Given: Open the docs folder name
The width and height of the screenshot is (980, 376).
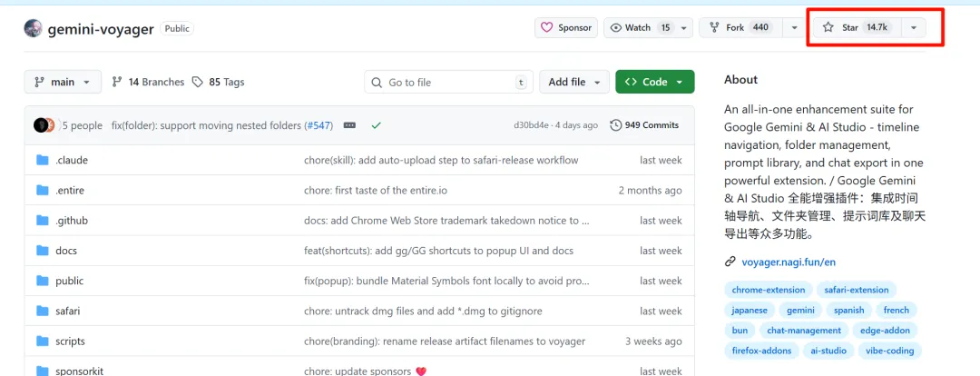Looking at the screenshot, I should pos(66,251).
